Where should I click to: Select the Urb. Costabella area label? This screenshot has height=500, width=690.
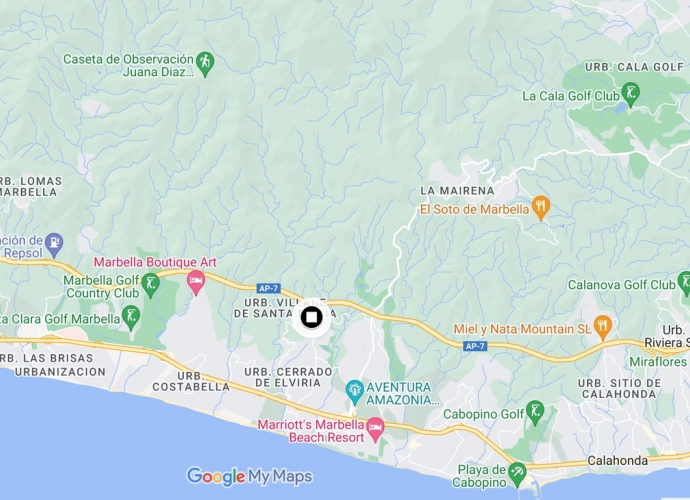pos(191,382)
